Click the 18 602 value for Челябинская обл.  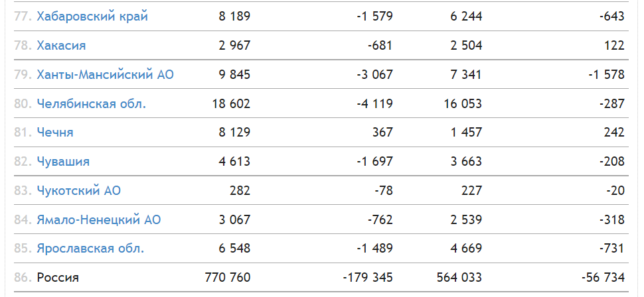click(x=231, y=104)
